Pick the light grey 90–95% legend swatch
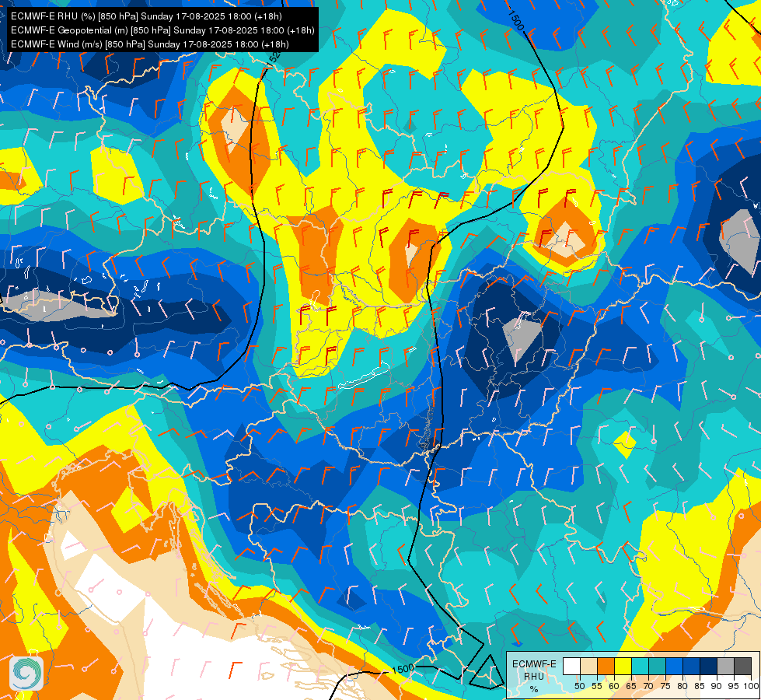The height and width of the screenshot is (700, 761). [726, 666]
